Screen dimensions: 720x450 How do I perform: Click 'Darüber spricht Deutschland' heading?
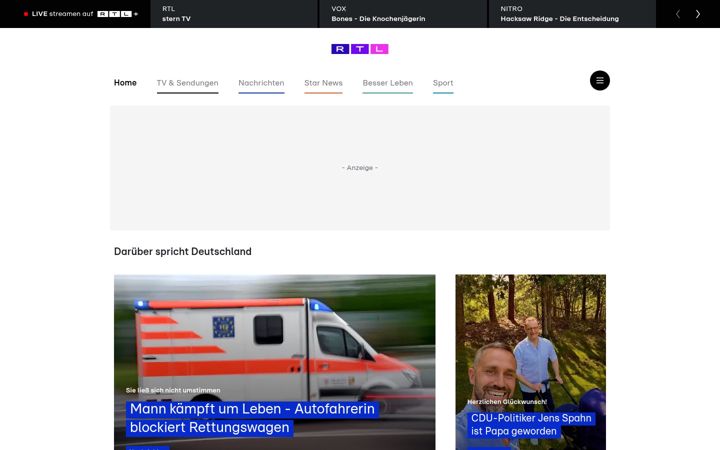pyautogui.click(x=183, y=252)
